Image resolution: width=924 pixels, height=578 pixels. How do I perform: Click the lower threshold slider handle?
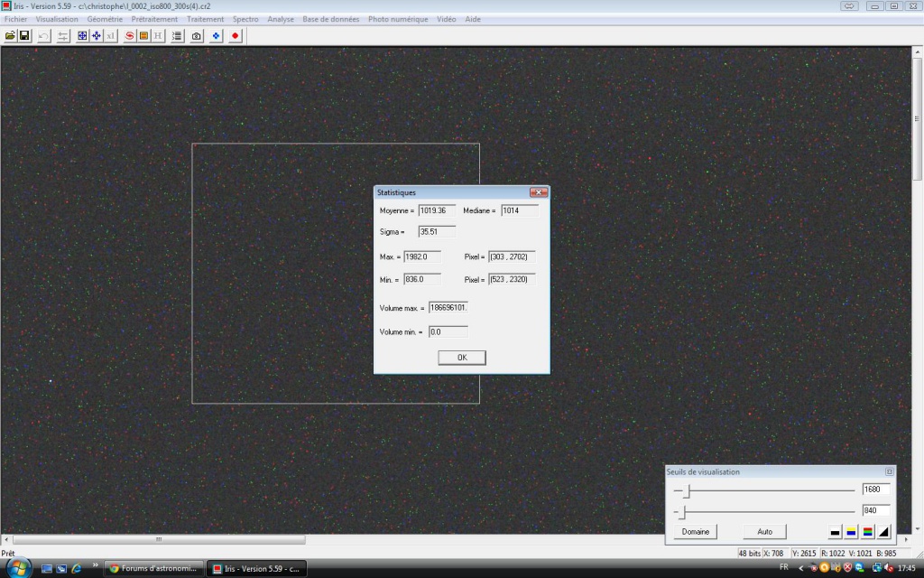pos(684,511)
